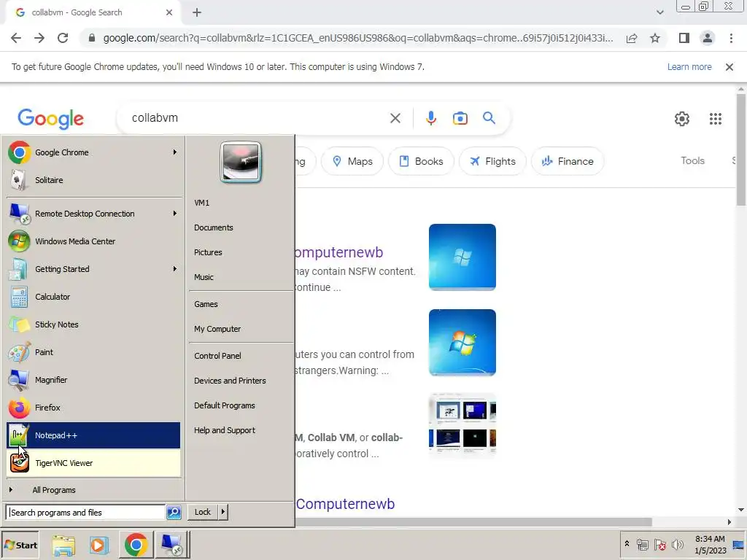This screenshot has height=560, width=747.
Task: Open Windows Explorer from taskbar
Action: [63, 545]
